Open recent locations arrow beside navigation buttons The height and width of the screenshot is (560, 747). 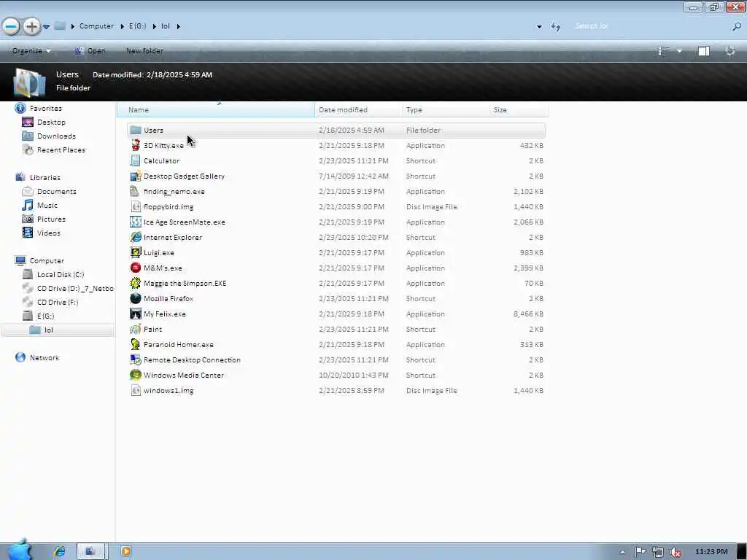tap(46, 27)
